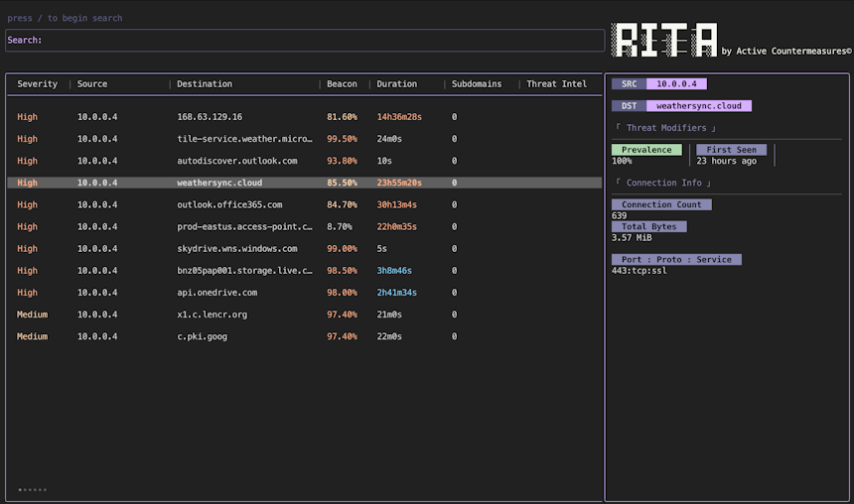Click the 85.50% beacon score
854x504 pixels.
[x=342, y=183]
